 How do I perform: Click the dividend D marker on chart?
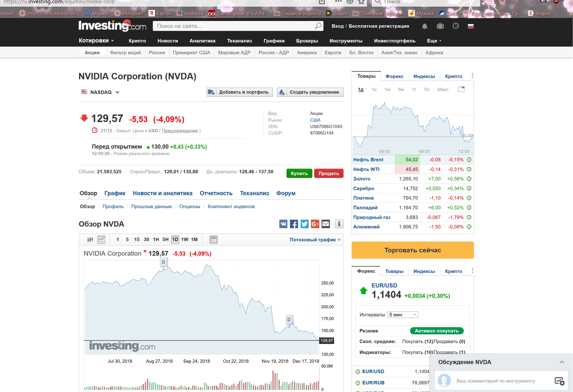pos(163,262)
